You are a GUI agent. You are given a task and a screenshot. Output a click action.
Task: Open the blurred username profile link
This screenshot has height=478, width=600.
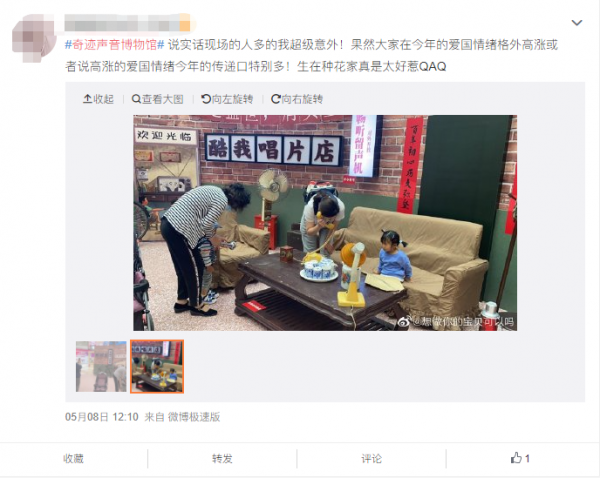[x=127, y=23]
